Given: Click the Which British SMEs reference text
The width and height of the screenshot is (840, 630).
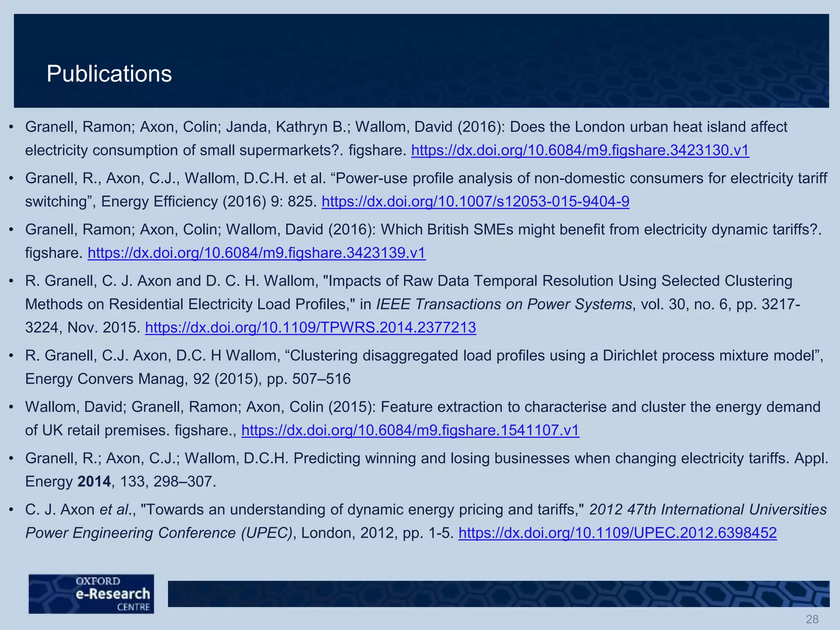Looking at the screenshot, I should (423, 241).
